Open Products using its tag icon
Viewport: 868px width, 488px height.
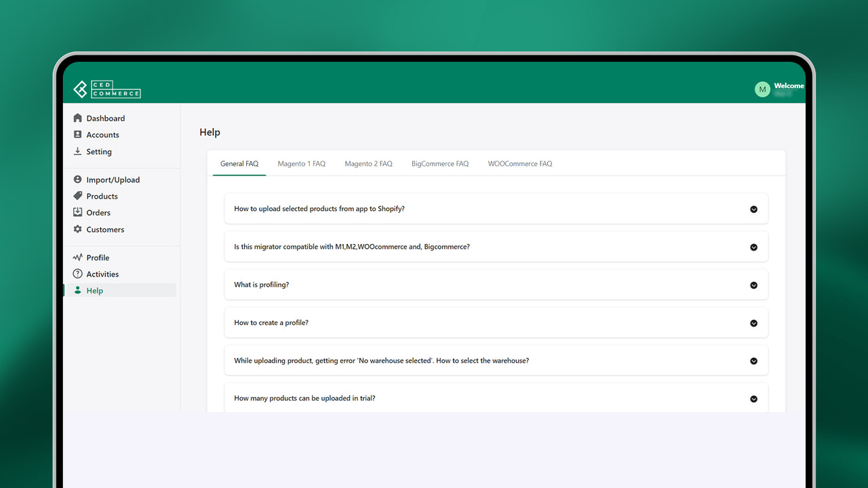pos(78,196)
